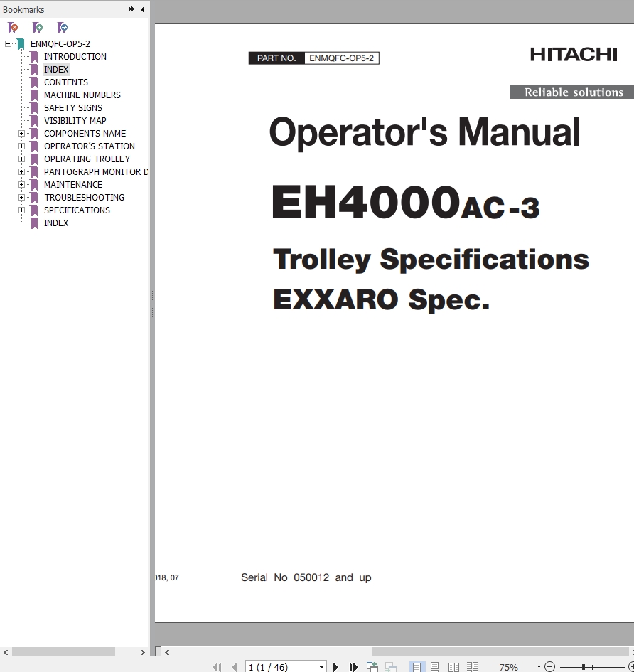634x672 pixels.
Task: Select the highlighted INDEX bookmark near top
Action: pos(56,70)
